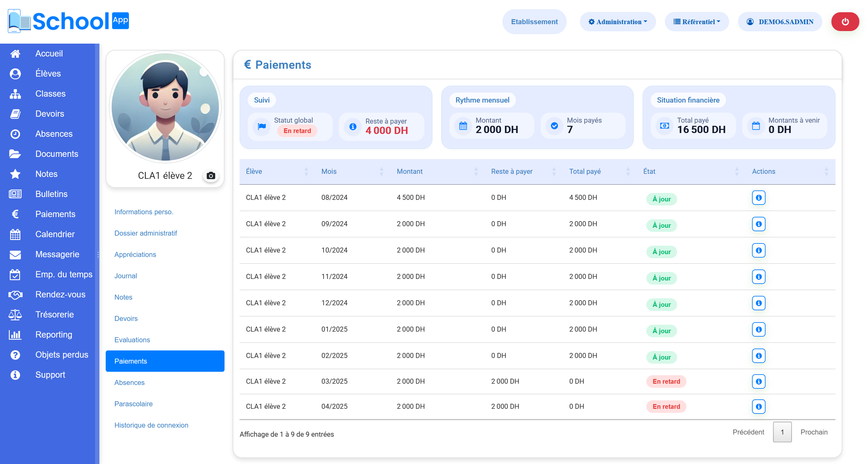The image size is (868, 464).
Task: Open the Historique de connexion tab
Action: 151,425
